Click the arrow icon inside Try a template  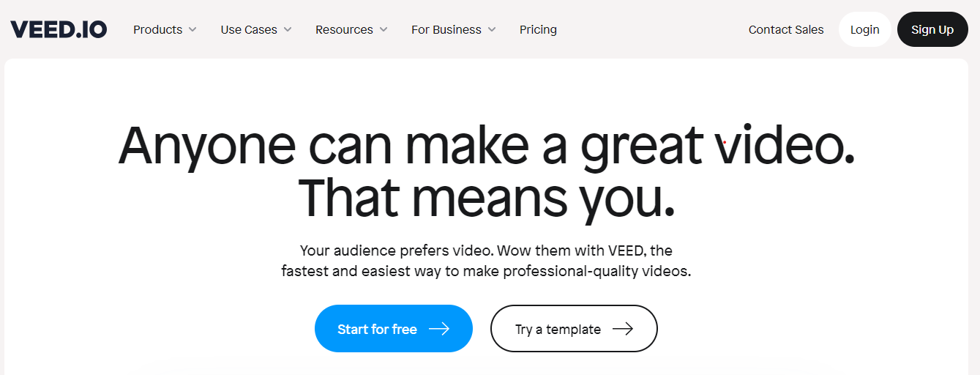pyautogui.click(x=623, y=329)
